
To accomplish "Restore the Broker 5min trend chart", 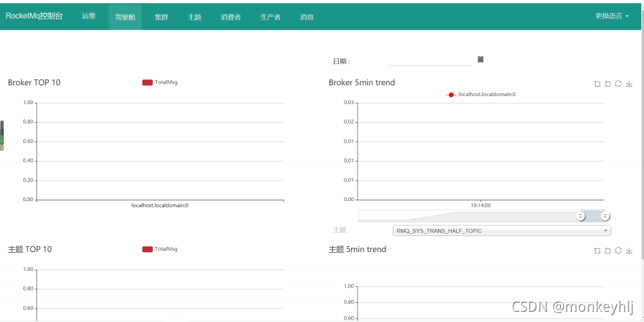I will click(x=618, y=84).
